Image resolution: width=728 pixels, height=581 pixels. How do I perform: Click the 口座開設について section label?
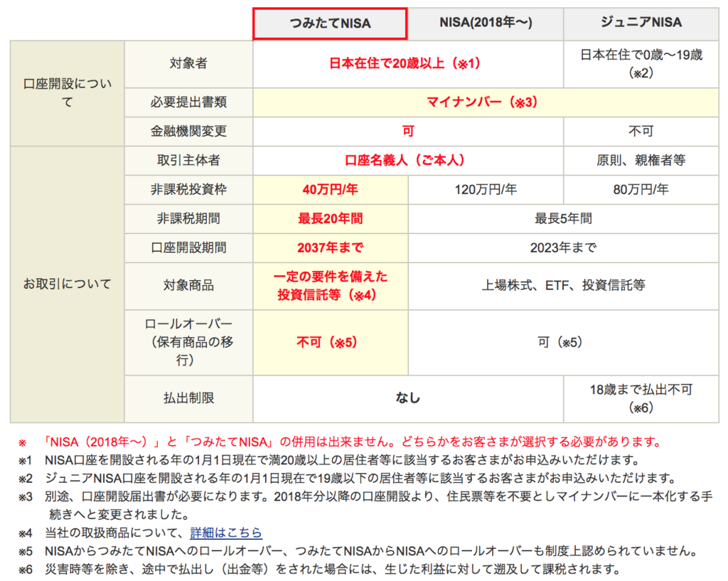[68, 93]
